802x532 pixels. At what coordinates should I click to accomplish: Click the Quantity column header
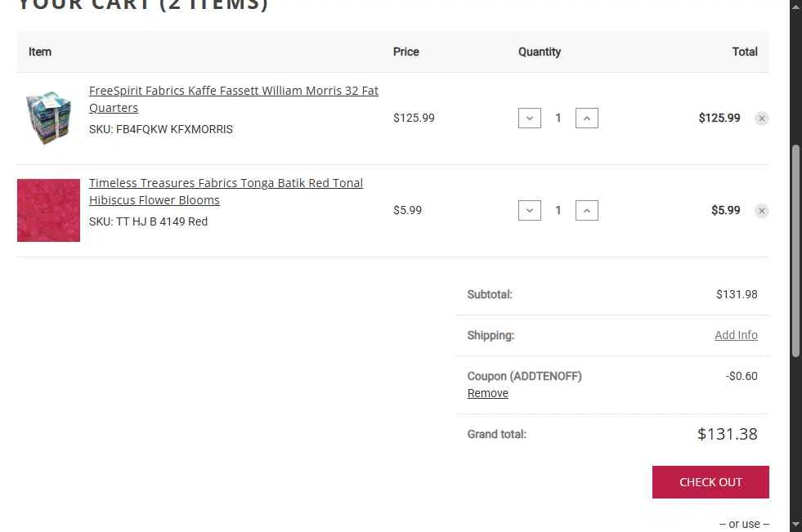[x=540, y=51]
